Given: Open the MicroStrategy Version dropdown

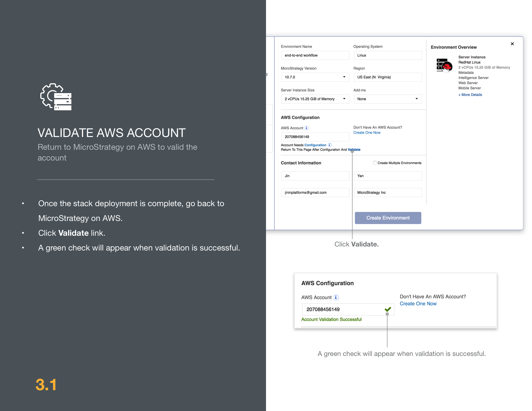Looking at the screenshot, I should pyautogui.click(x=344, y=77).
